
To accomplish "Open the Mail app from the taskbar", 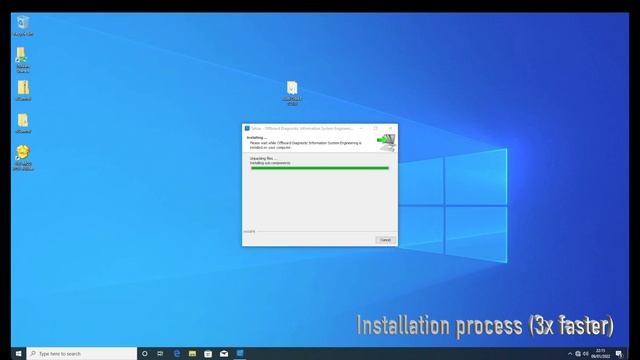I will coord(224,353).
